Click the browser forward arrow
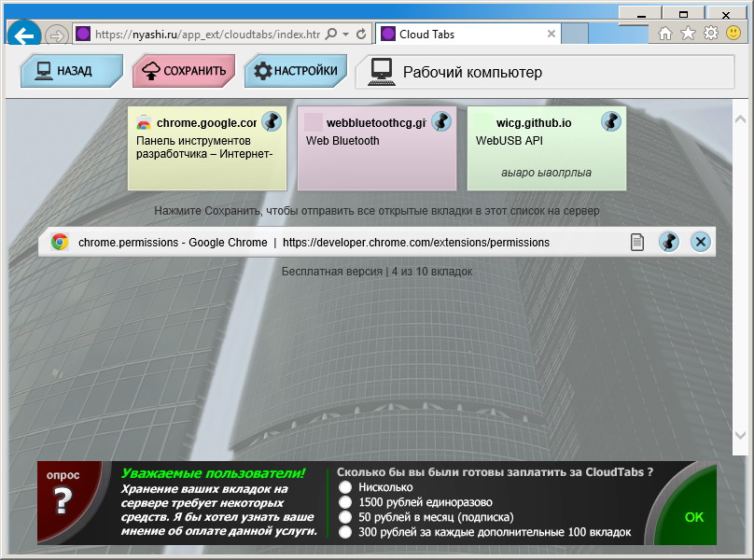 pos(57,35)
